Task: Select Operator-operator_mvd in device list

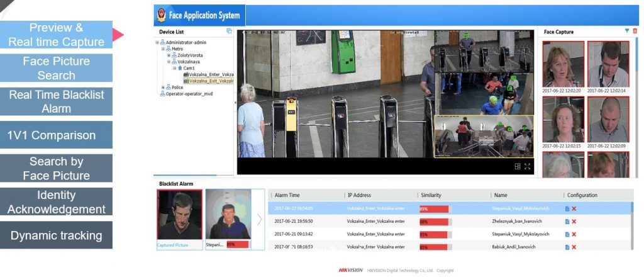Action: click(x=189, y=94)
